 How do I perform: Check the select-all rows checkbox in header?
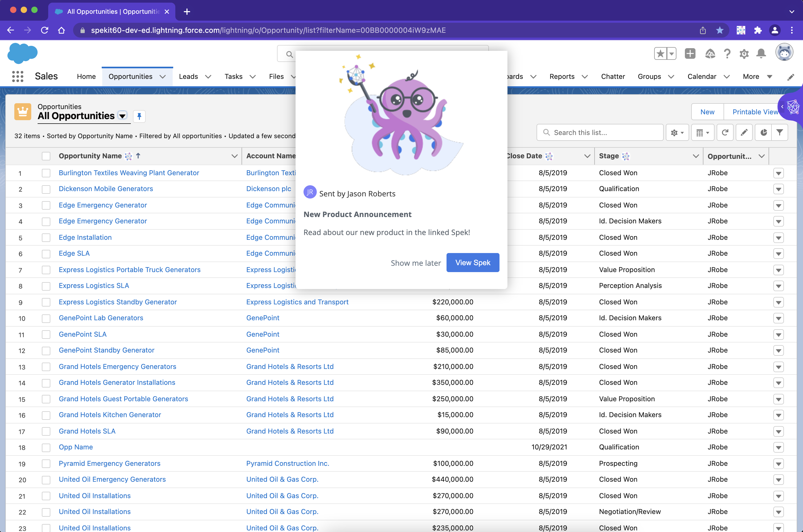46,156
